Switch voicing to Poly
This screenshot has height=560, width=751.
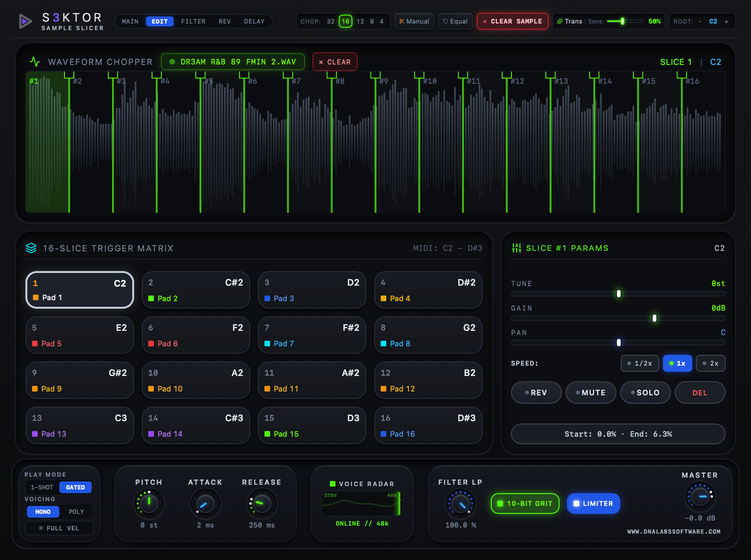(76, 512)
